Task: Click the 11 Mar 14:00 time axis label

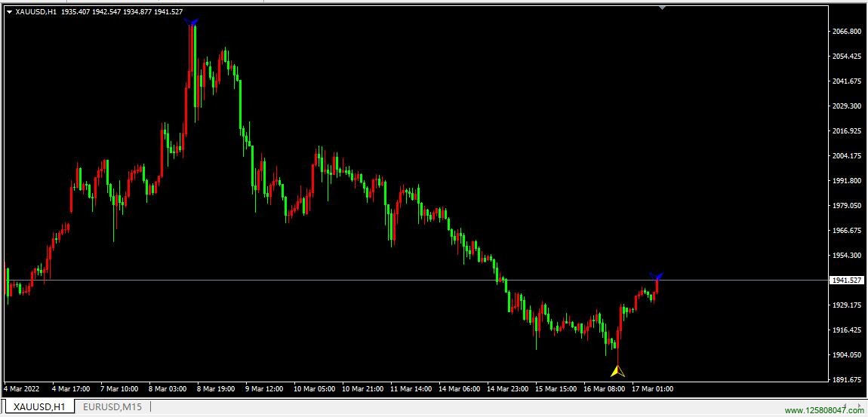Action: pyautogui.click(x=411, y=389)
